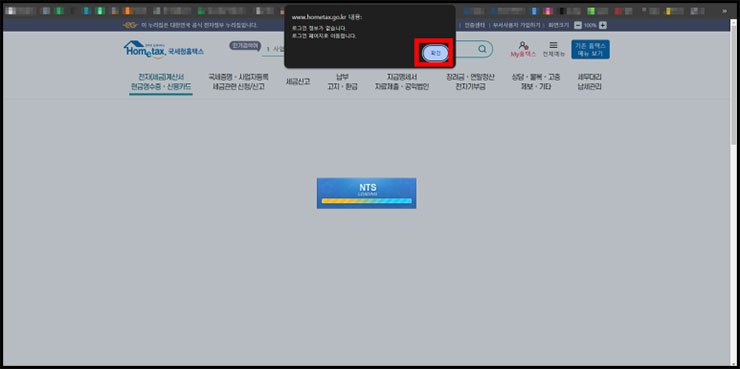
Task: Open 국세증명·사업자등록 세금관련 신청/신고 menu
Action: pos(238,82)
